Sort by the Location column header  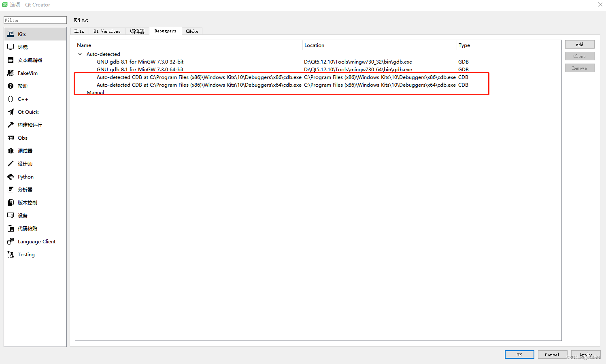pos(380,45)
